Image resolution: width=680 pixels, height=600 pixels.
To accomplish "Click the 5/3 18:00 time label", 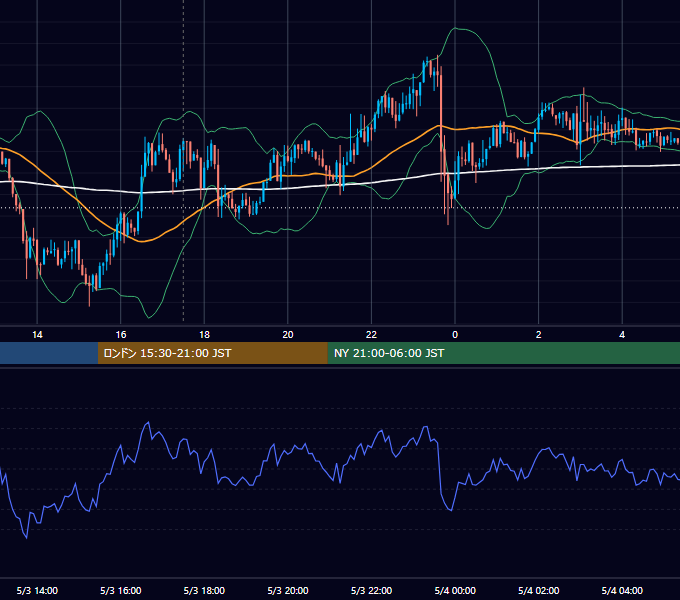I will pyautogui.click(x=204, y=590).
